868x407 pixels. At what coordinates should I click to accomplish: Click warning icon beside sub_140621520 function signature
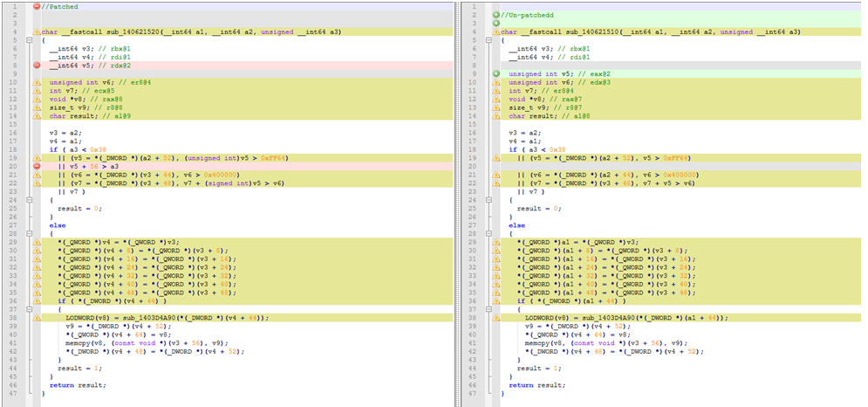coord(38,32)
